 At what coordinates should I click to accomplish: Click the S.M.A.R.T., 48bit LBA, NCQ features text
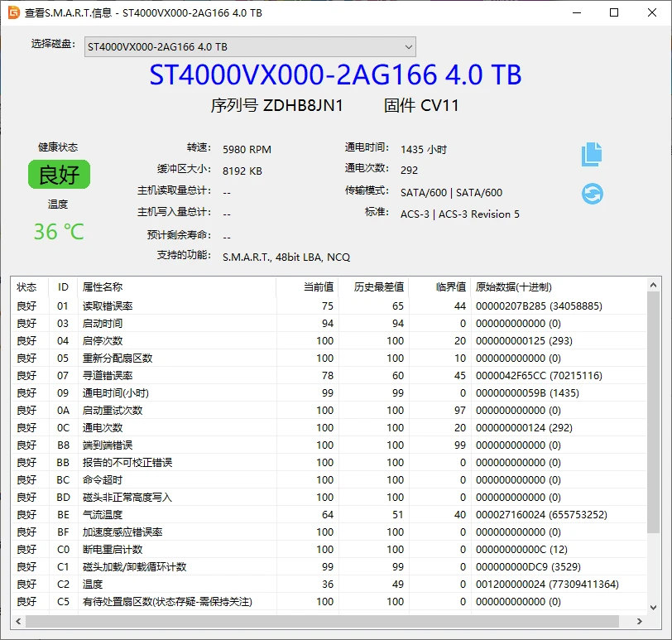pos(286,257)
